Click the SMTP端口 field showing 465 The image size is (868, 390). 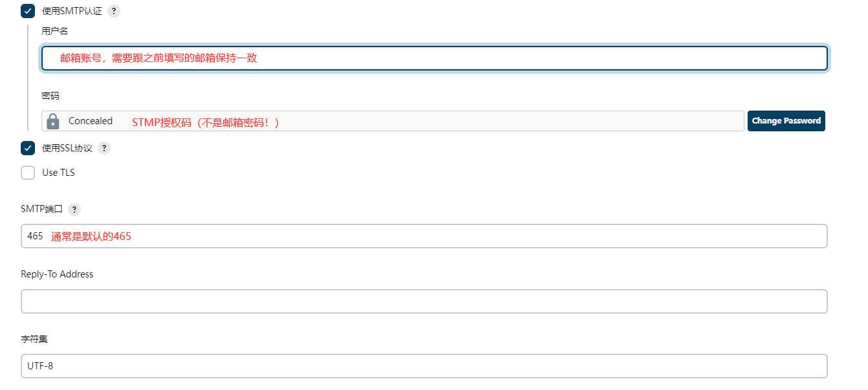[424, 236]
